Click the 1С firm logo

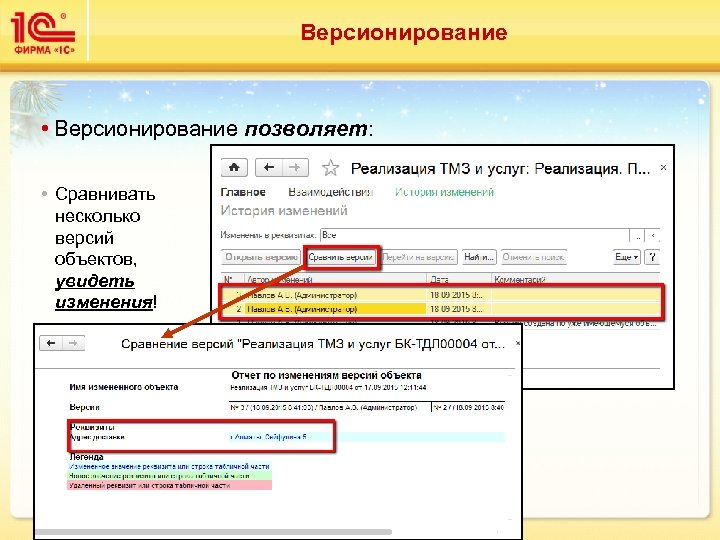tap(43, 33)
